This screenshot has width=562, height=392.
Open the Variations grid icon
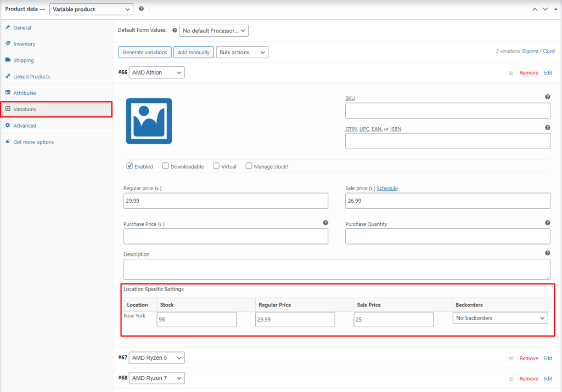point(9,109)
